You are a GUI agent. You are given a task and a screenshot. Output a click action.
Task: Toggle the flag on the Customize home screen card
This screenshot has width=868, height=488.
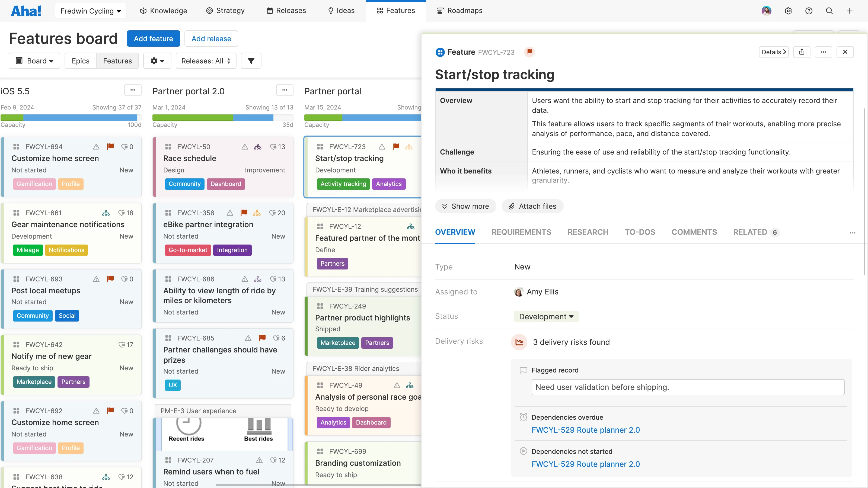pos(110,146)
